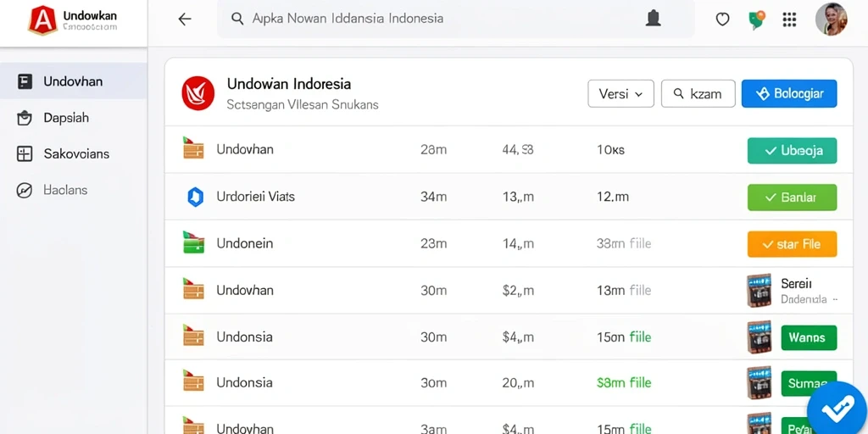
Task: Click the box icon in the 28m row
Action: (x=193, y=148)
